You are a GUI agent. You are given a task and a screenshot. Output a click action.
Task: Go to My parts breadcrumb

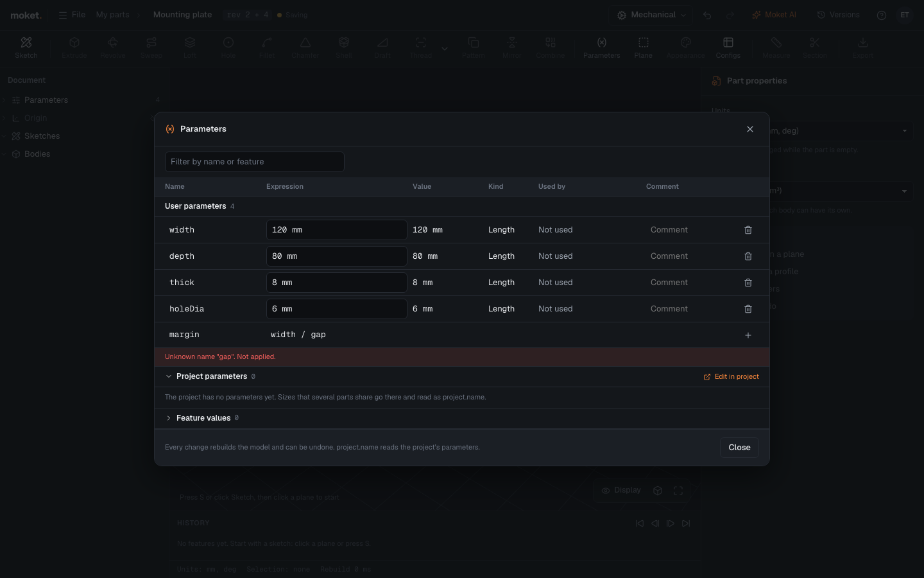point(113,15)
